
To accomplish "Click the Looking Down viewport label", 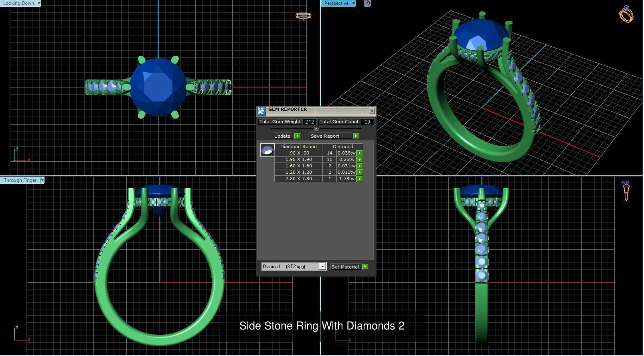I will click(x=18, y=3).
